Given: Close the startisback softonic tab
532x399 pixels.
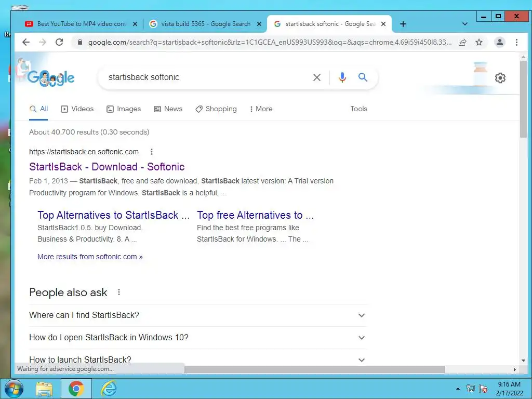Looking at the screenshot, I should tap(383, 24).
